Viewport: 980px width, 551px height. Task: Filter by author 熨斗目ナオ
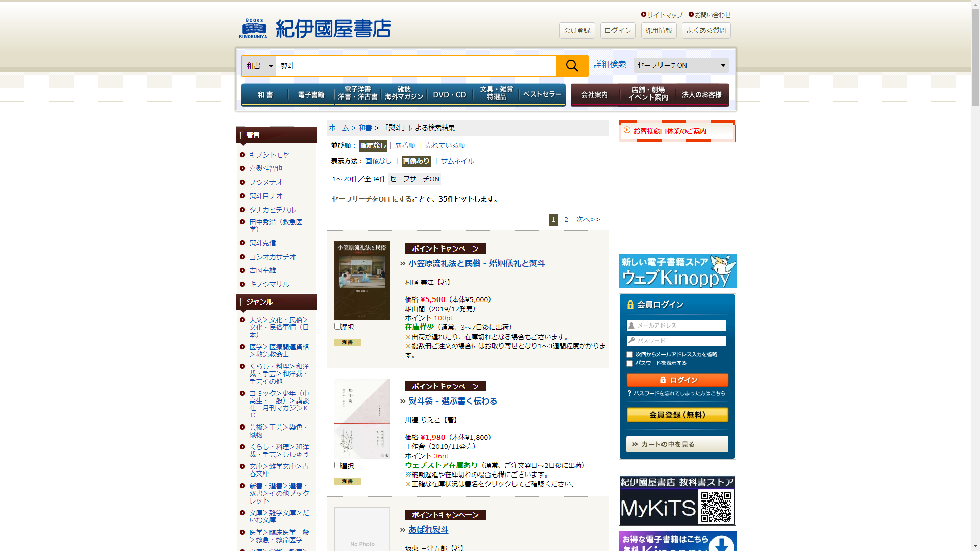265,196
